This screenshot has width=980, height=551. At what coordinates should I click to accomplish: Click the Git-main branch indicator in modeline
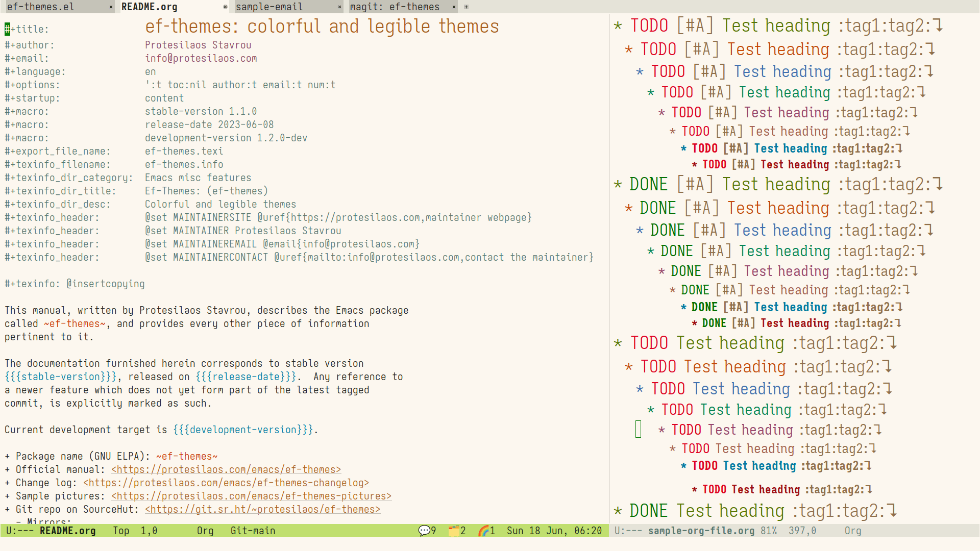pos(253,531)
